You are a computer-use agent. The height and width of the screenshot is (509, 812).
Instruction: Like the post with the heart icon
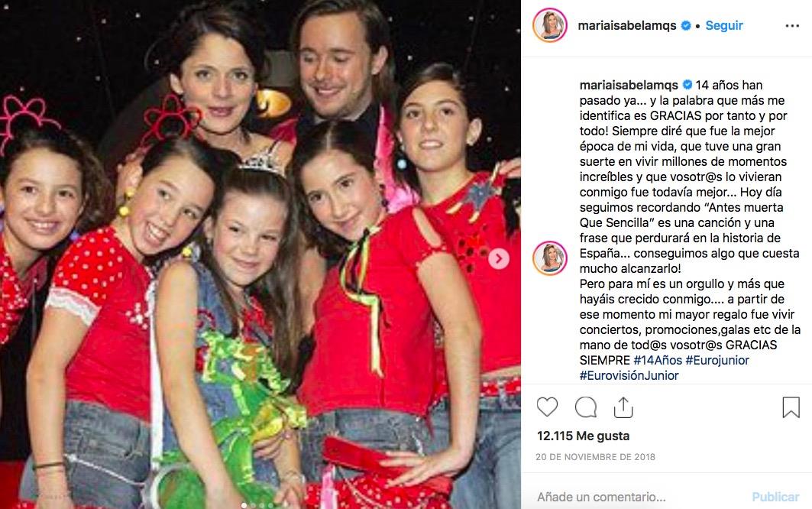[x=547, y=407]
